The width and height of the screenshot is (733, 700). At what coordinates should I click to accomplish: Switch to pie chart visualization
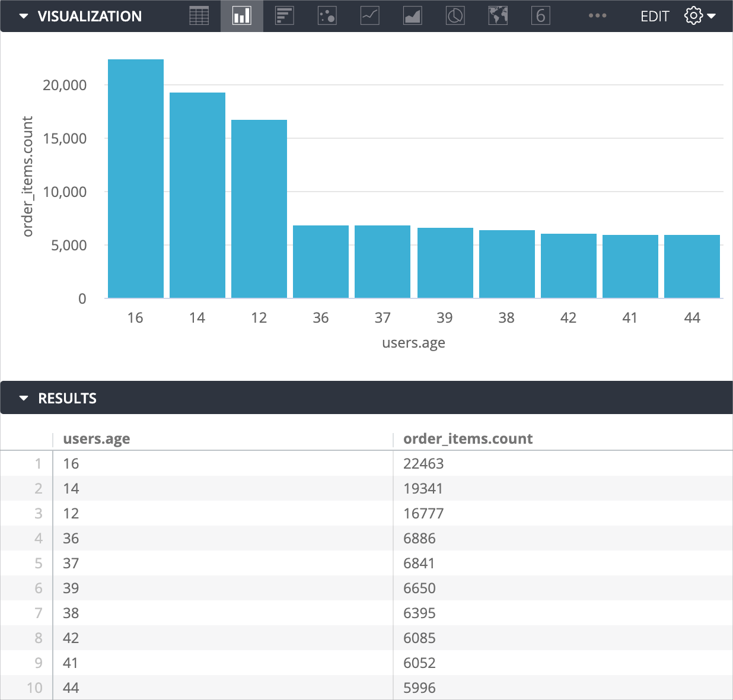[x=455, y=16]
